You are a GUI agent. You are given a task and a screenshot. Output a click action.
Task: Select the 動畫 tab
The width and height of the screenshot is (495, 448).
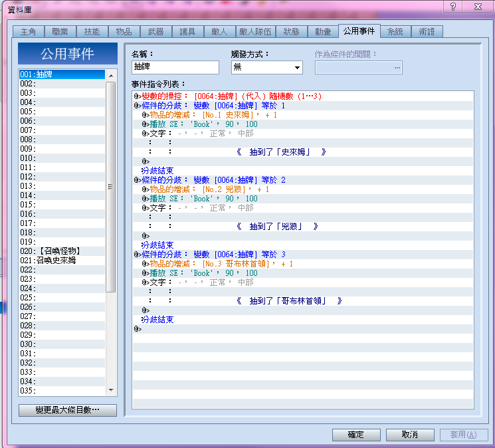323,31
